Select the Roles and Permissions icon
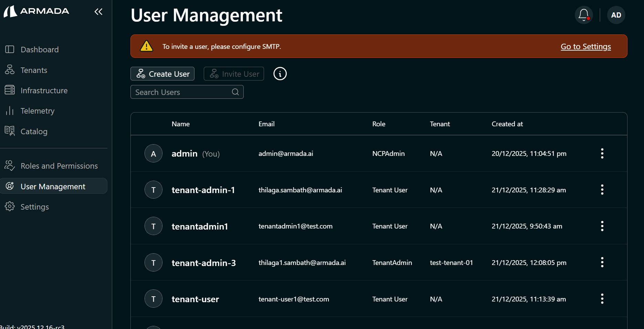 [10, 166]
